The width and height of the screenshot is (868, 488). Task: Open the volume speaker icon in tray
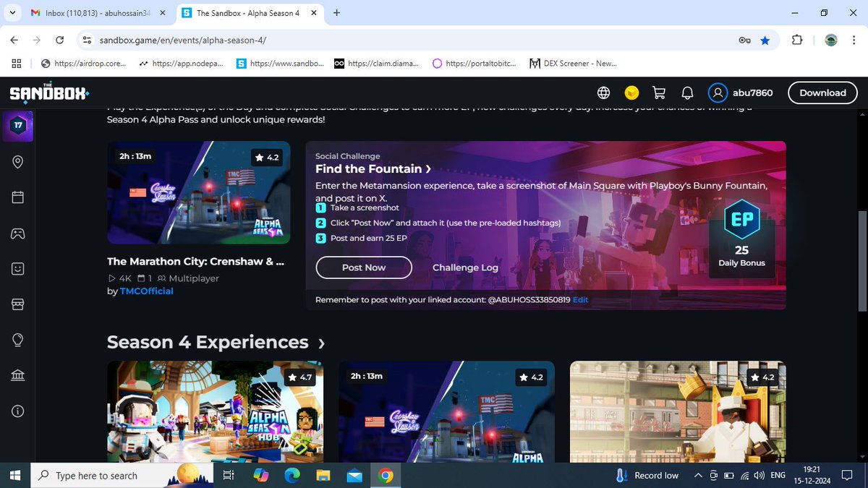click(759, 475)
